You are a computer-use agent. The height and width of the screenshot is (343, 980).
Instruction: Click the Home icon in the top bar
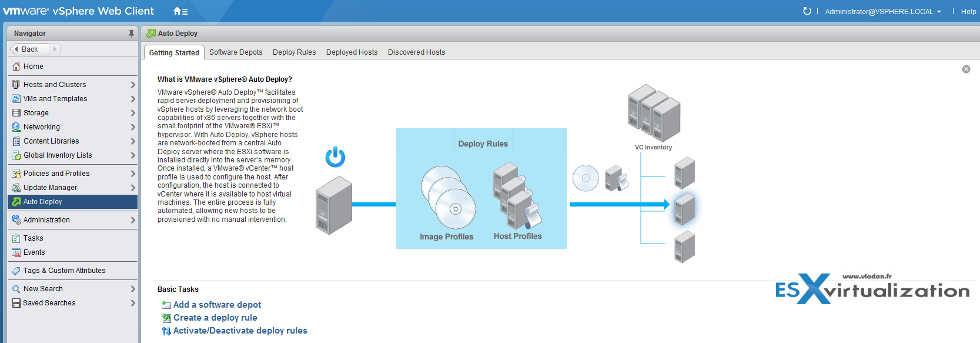point(180,11)
